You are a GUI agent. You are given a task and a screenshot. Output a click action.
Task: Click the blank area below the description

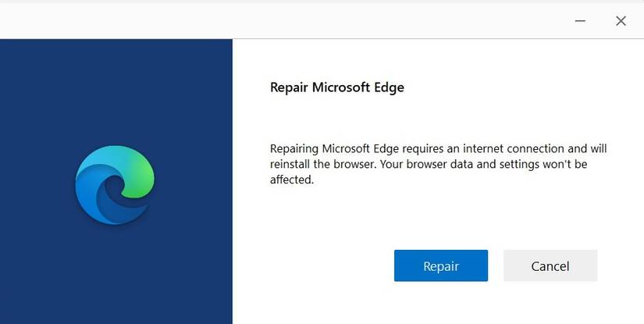pyautogui.click(x=437, y=219)
